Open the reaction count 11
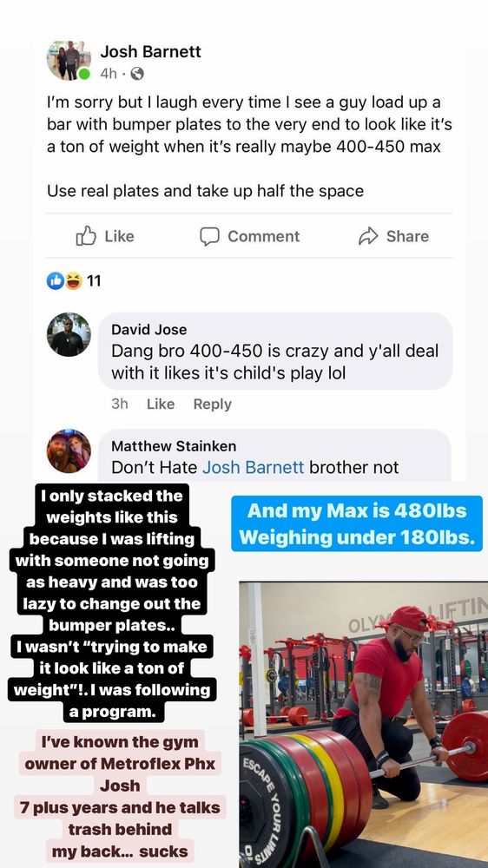 pos(94,281)
